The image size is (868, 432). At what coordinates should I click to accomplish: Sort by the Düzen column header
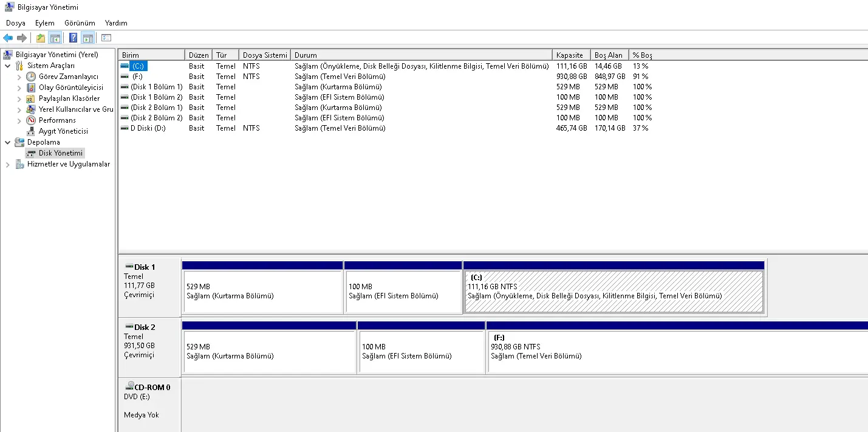pos(199,55)
